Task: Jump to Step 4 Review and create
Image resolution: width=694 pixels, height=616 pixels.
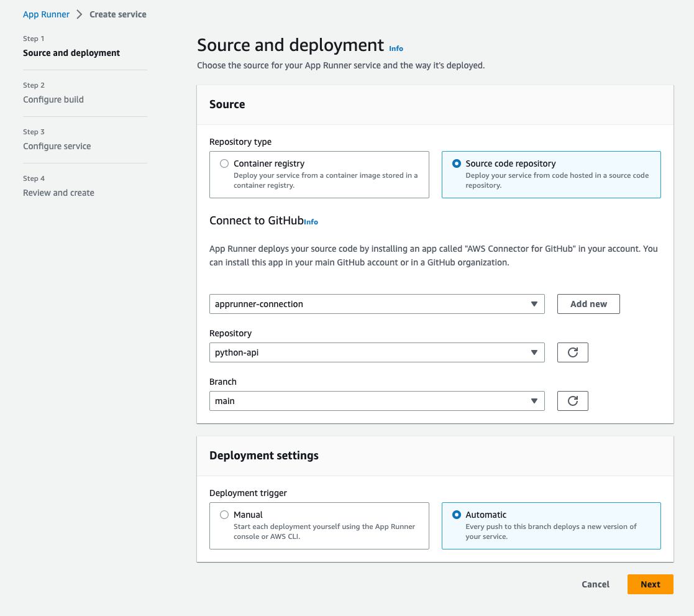Action: pyautogui.click(x=58, y=193)
